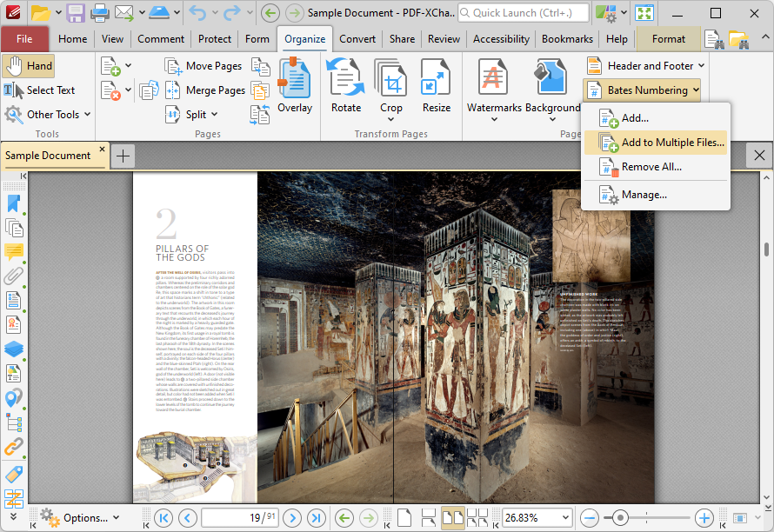The width and height of the screenshot is (774, 532).
Task: Open the Delete Pages dropdown arrow
Action: tap(129, 90)
